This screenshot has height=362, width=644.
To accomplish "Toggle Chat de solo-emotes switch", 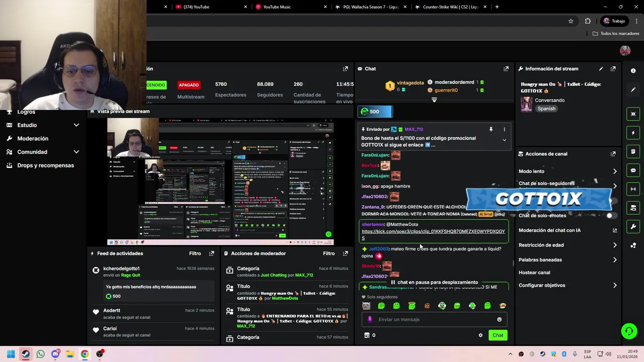I will coord(611,216).
